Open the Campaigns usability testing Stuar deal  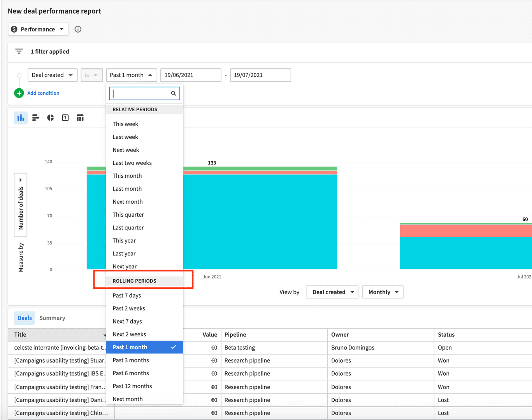[x=60, y=360]
